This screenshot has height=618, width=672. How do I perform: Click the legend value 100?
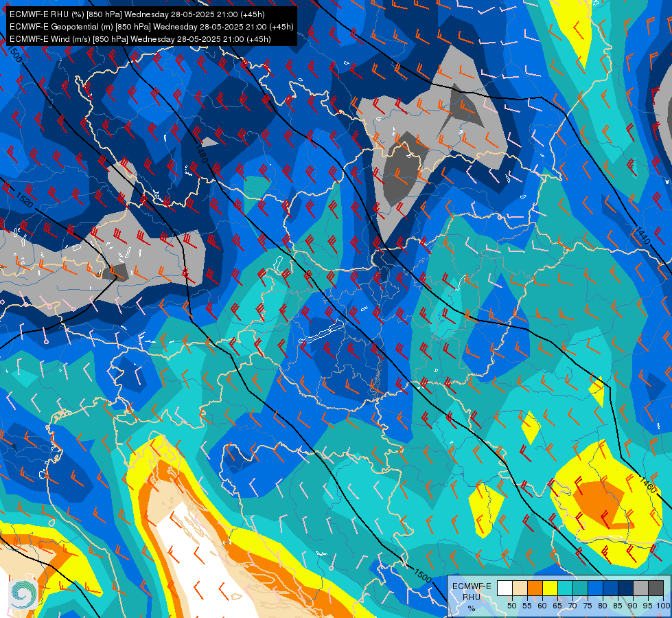click(663, 606)
